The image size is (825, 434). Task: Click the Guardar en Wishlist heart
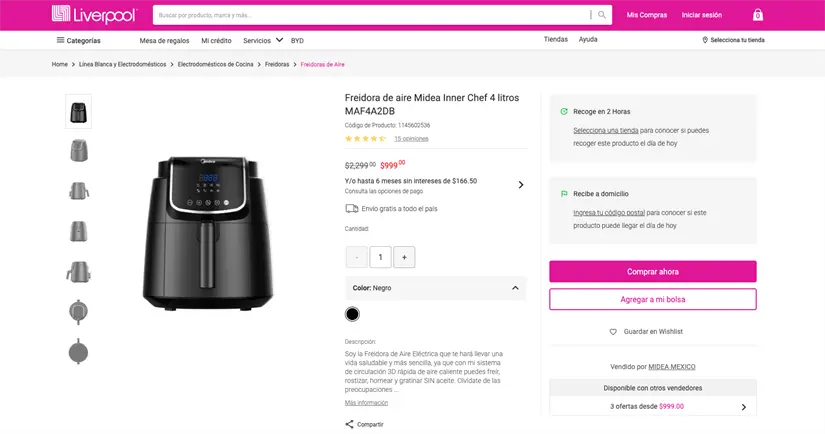tap(613, 331)
